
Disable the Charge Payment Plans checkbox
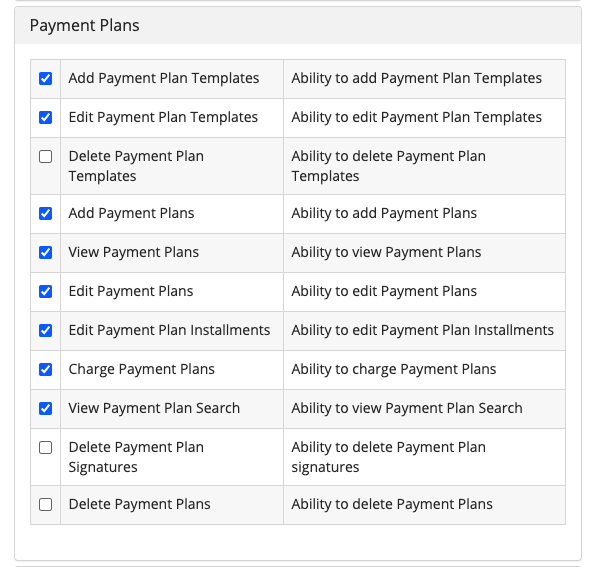click(45, 369)
